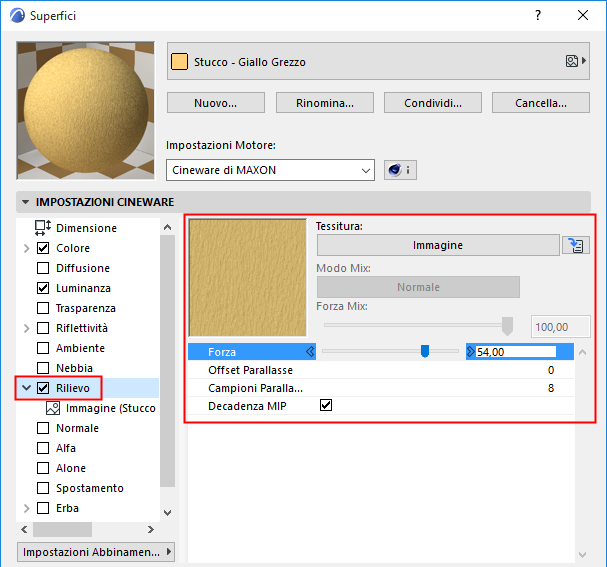607x567 pixels.
Task: Enable the Ambiente checkbox
Action: coord(43,348)
